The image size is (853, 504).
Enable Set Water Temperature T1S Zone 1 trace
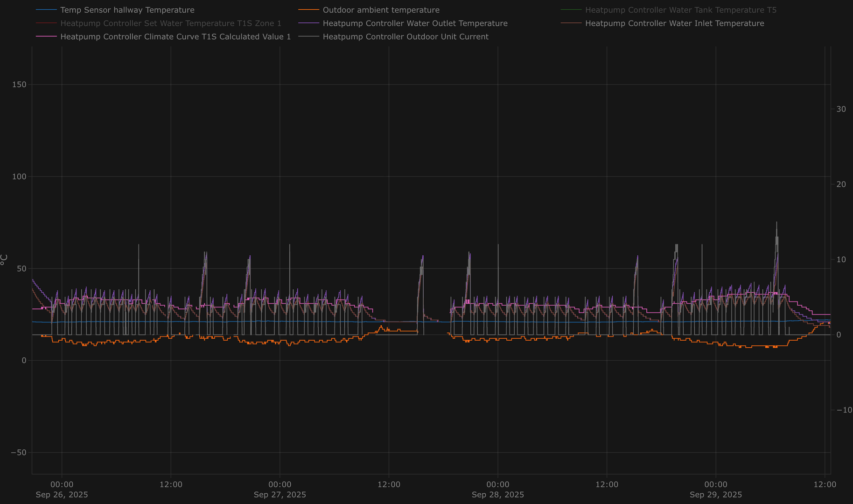(171, 23)
